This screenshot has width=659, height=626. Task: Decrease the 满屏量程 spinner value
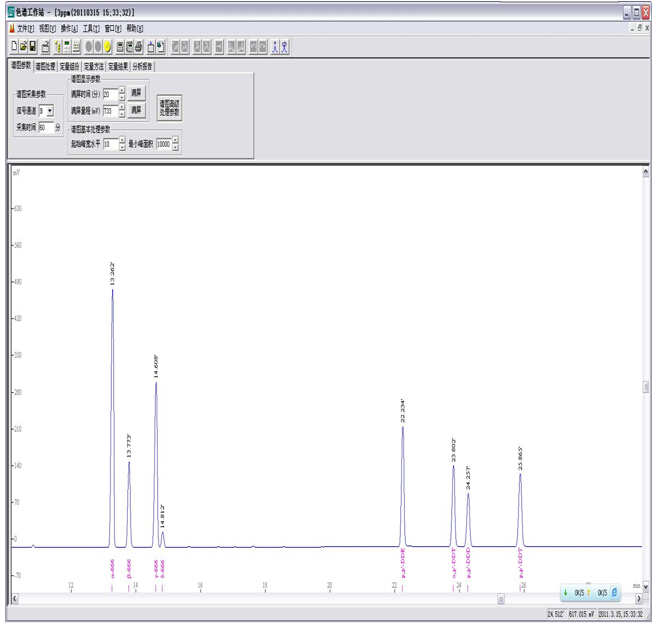122,113
